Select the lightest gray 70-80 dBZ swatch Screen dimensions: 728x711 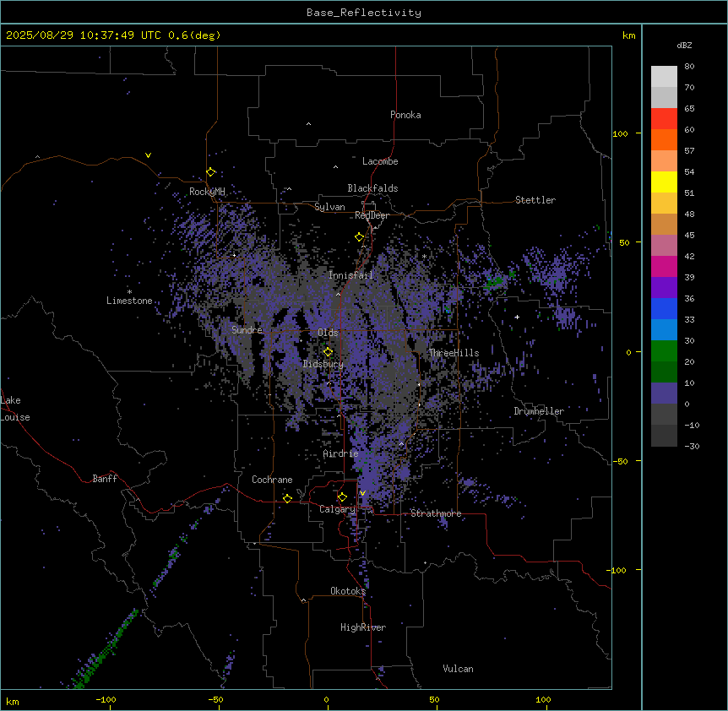664,76
